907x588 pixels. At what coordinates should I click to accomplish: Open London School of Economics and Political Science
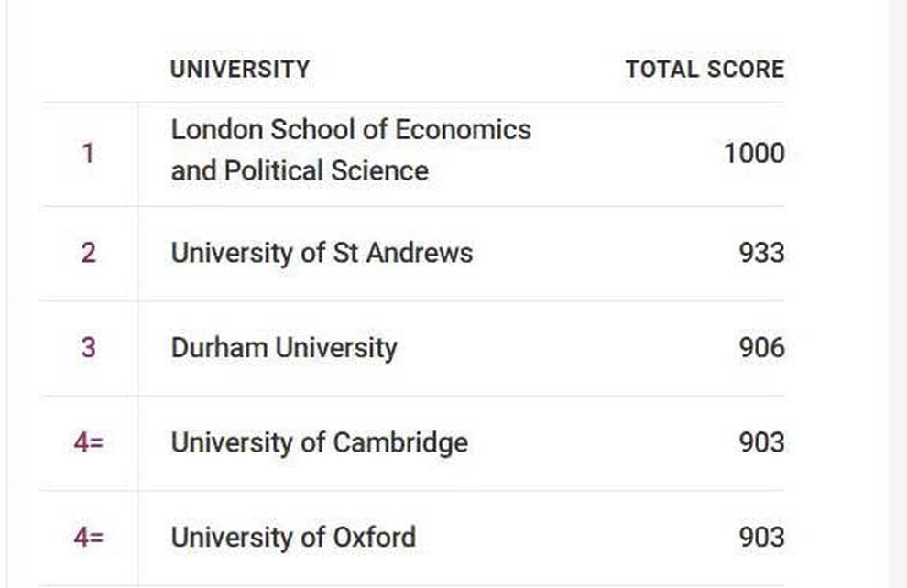click(x=350, y=150)
